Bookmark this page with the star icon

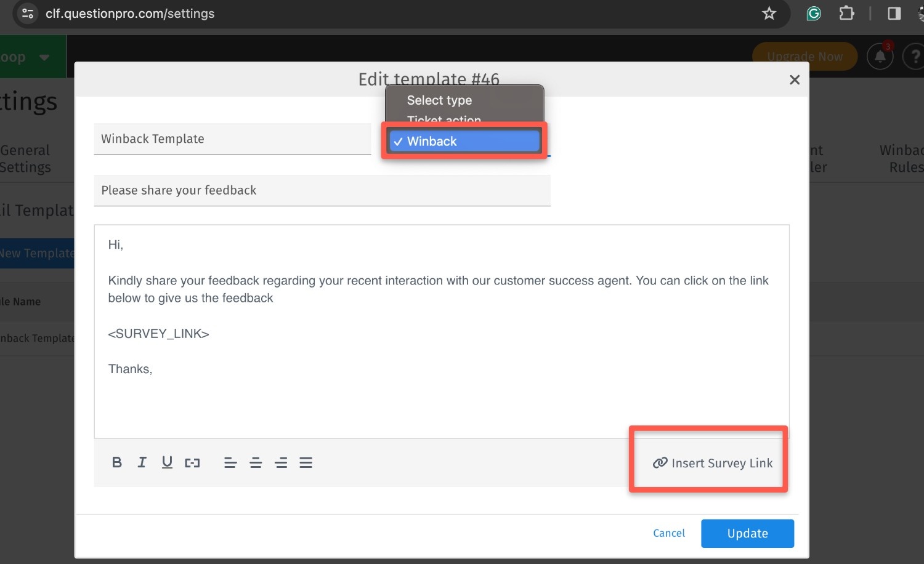click(769, 14)
